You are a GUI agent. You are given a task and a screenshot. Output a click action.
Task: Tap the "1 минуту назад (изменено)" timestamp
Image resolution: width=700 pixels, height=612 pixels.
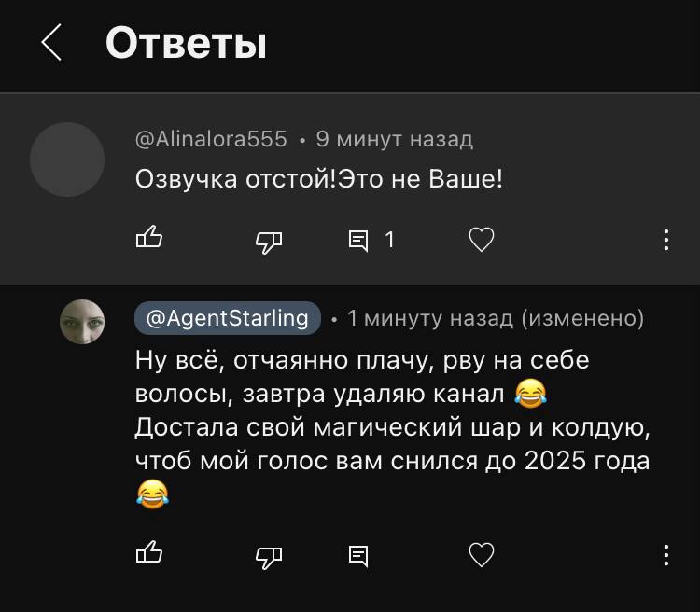pyautogui.click(x=495, y=318)
